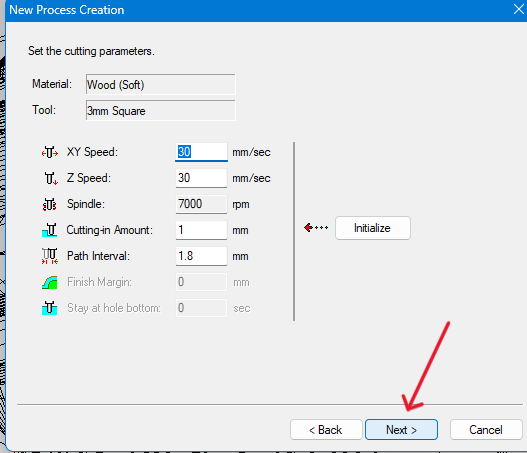
Task: Click the Spindle rotation icon
Action: pyautogui.click(x=50, y=204)
